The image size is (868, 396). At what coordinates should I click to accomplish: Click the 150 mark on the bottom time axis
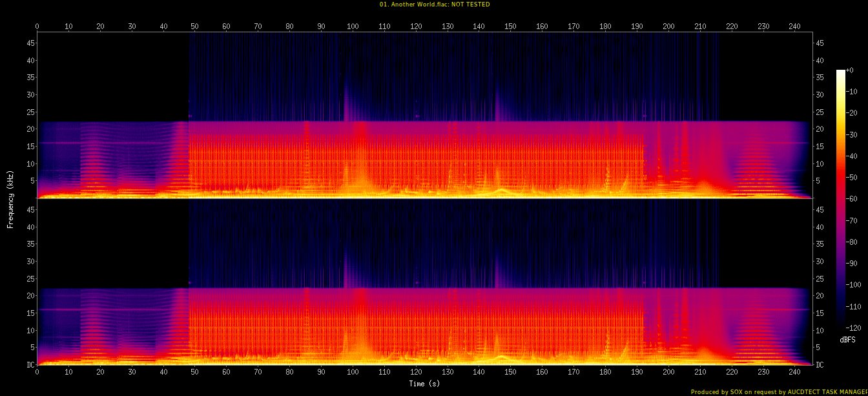click(510, 373)
